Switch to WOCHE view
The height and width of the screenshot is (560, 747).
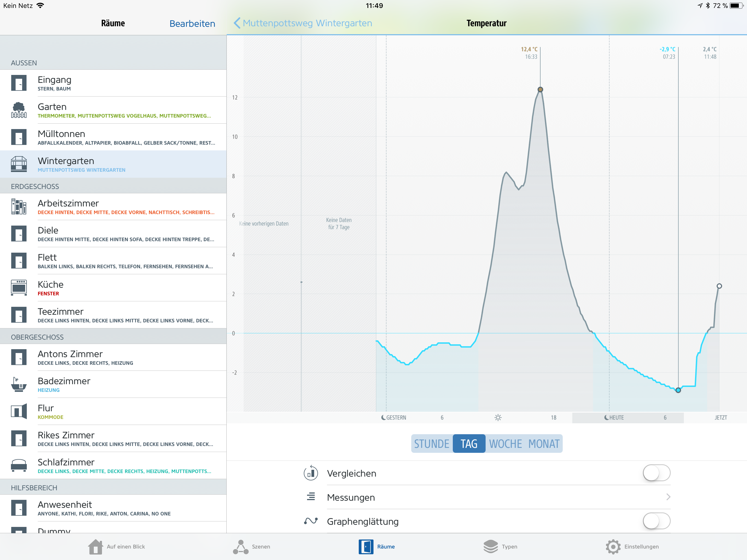point(505,444)
